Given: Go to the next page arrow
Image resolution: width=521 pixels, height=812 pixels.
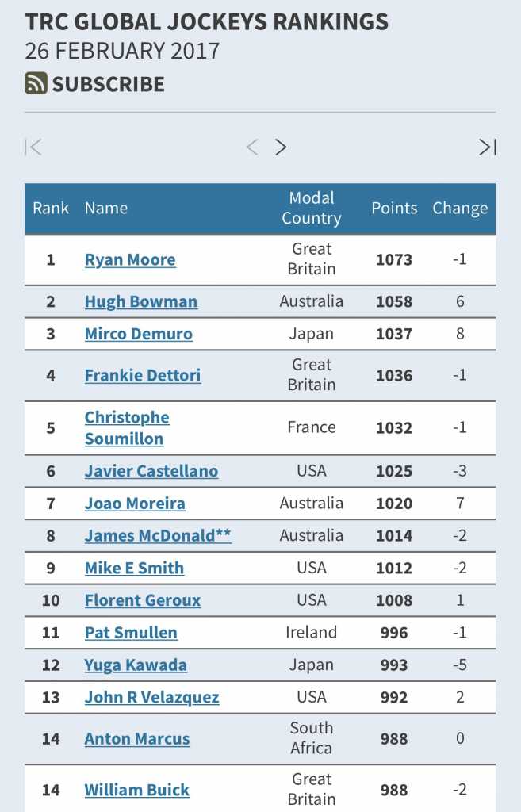Looking at the screenshot, I should click(x=281, y=147).
